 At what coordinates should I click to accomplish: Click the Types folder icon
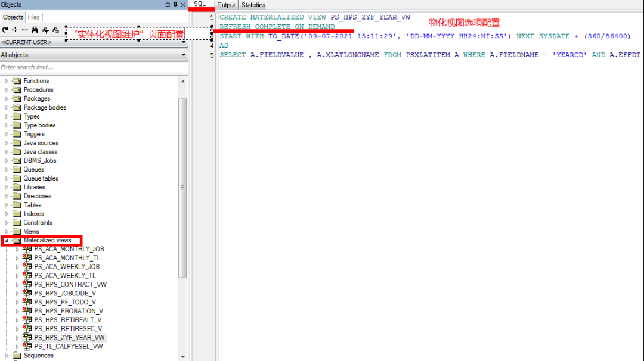[17, 116]
